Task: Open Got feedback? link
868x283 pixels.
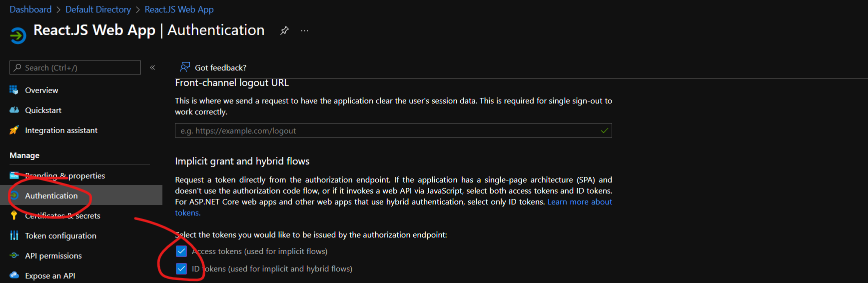Action: click(220, 67)
